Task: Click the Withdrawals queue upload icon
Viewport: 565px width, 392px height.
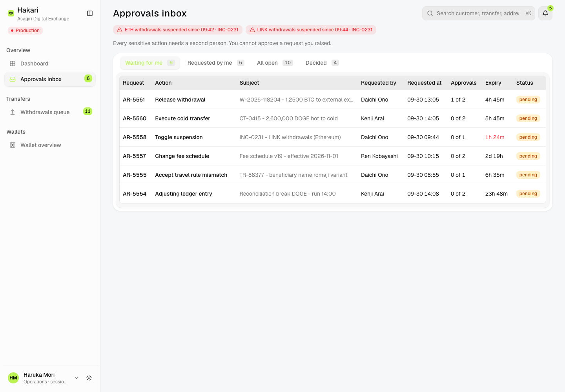Action: pyautogui.click(x=13, y=112)
